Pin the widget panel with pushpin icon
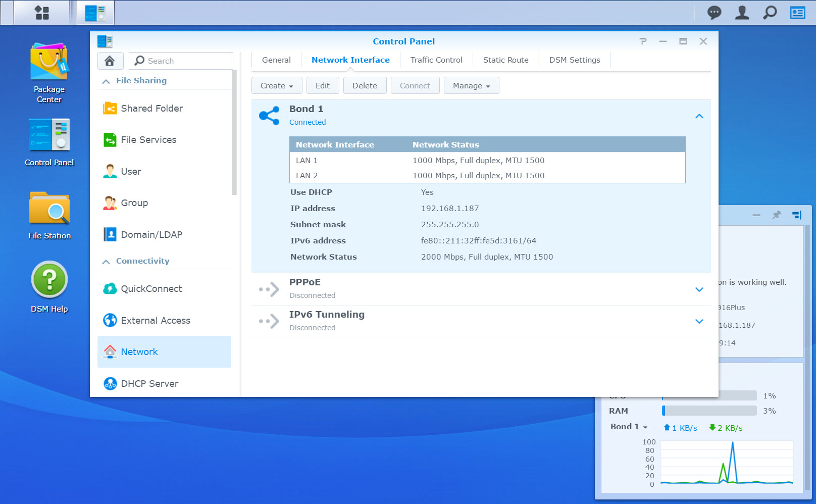This screenshot has height=504, width=816. [x=777, y=215]
